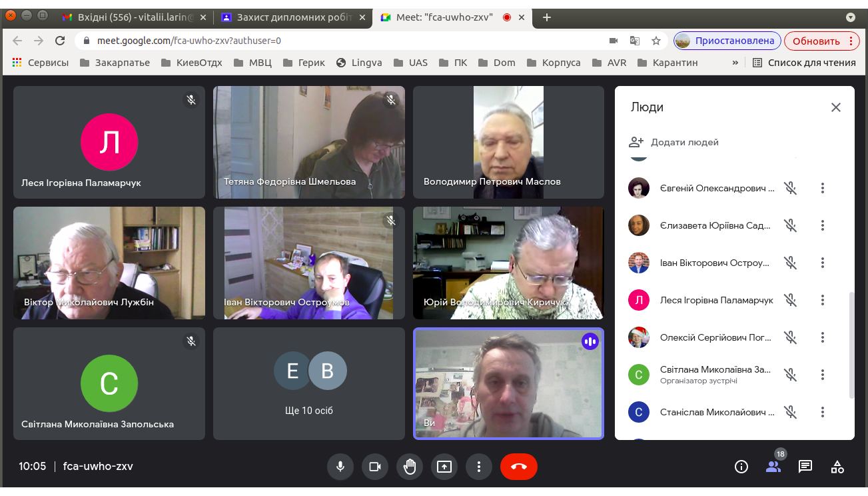The width and height of the screenshot is (868, 496).
Task: Click the people list scrollbar
Action: (851, 345)
